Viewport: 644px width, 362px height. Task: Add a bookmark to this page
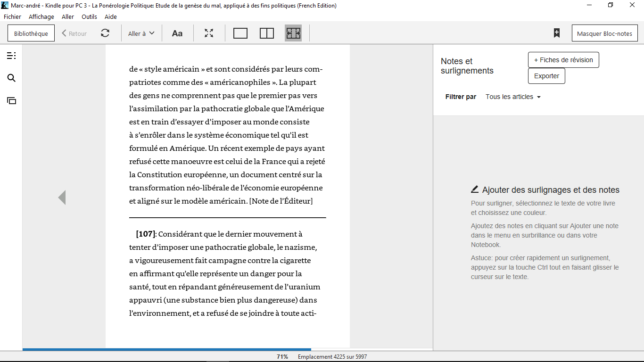(x=557, y=33)
